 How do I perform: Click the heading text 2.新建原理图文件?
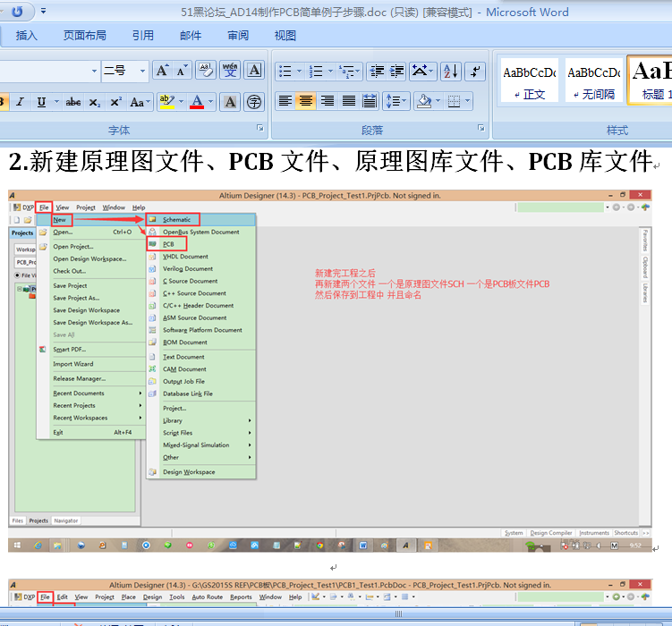coord(106,162)
